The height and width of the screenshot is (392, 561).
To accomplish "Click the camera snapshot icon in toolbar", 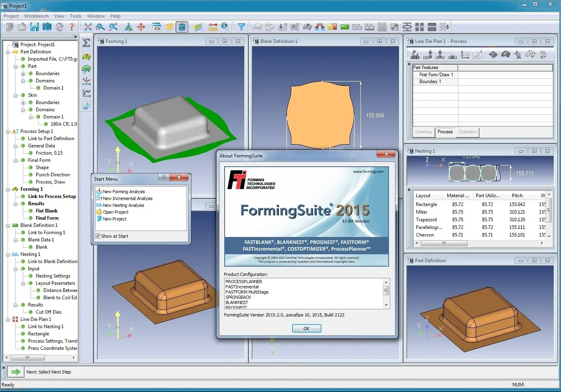I will point(47,27).
